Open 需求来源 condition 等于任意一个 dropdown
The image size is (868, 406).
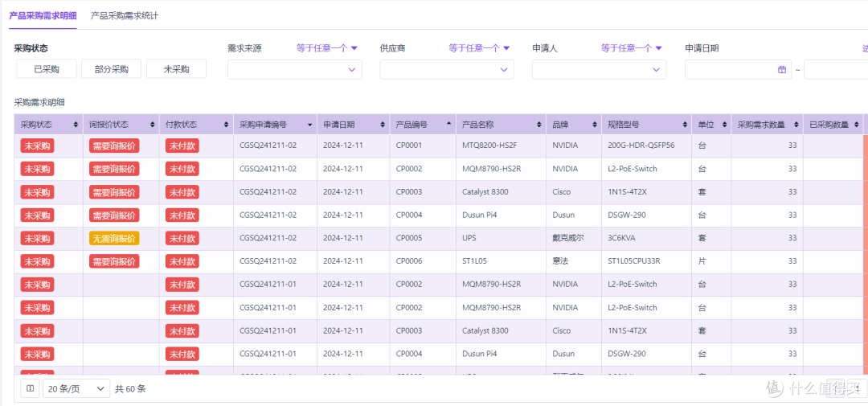click(327, 48)
